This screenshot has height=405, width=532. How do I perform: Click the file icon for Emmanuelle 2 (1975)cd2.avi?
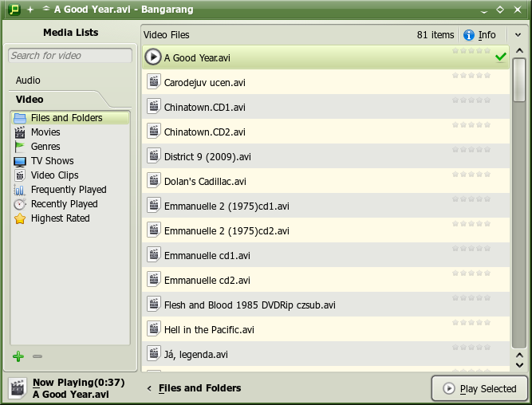tap(154, 230)
